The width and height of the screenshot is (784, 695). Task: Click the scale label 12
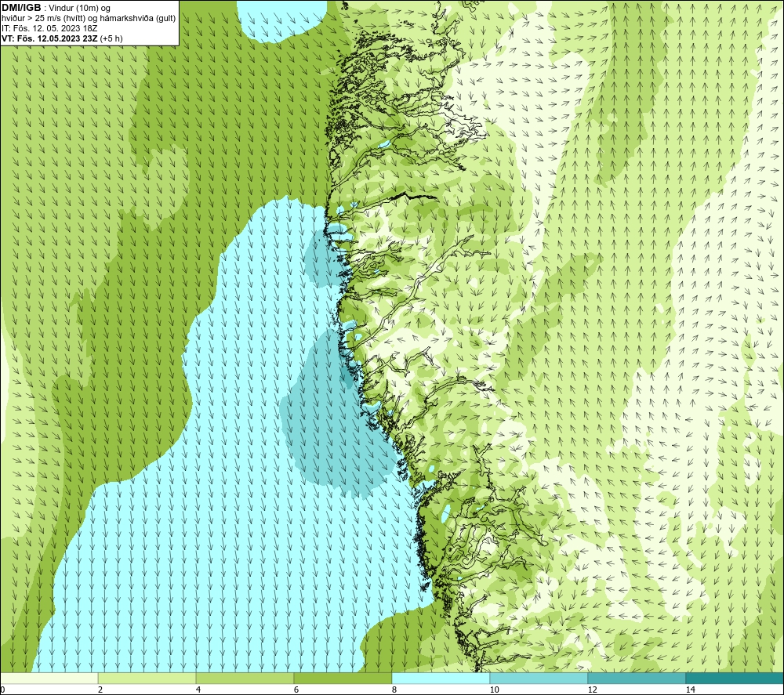coord(593,690)
